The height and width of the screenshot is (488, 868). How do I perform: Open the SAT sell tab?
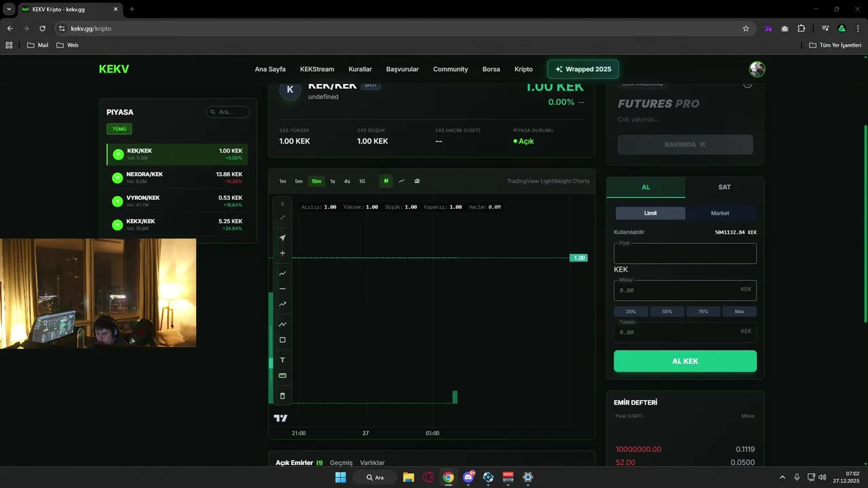(724, 187)
